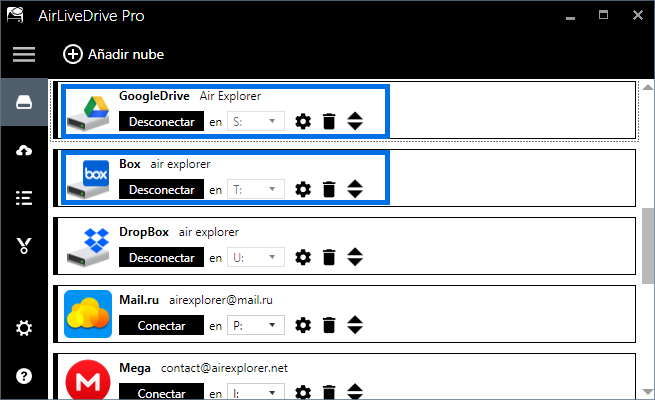Open the hamburger menu
The width and height of the screenshot is (655, 400).
point(24,54)
